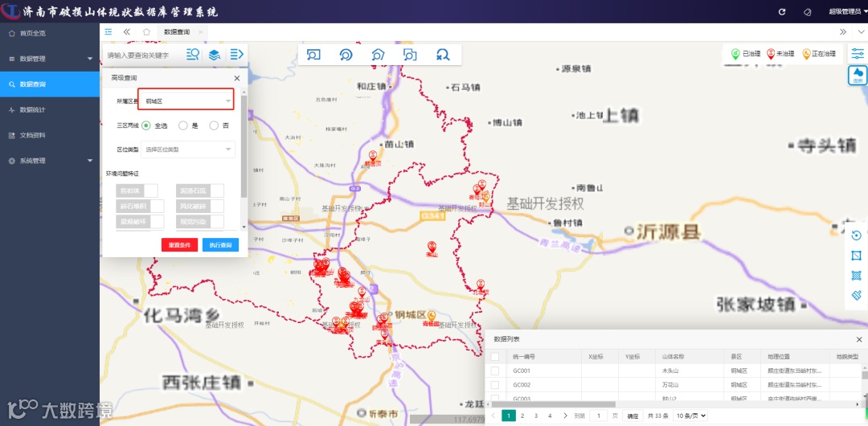Open the 所属区县 dropdown showing 钢城区

[x=186, y=100]
